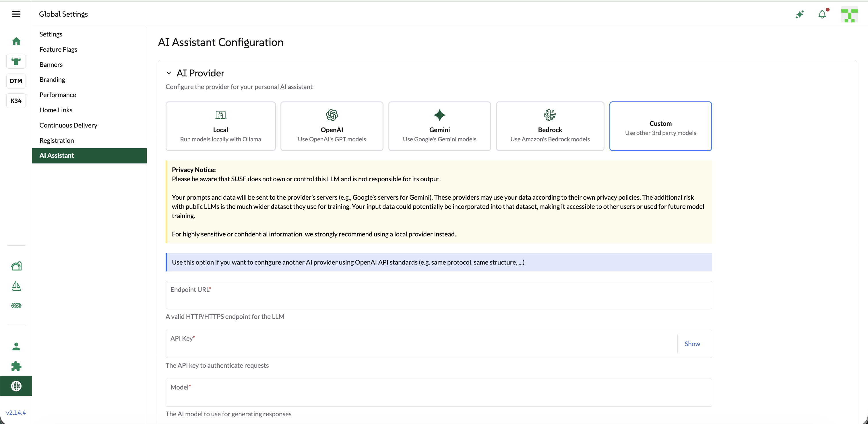This screenshot has width=868, height=424.
Task: Collapse the AI Provider section
Action: pos(169,73)
